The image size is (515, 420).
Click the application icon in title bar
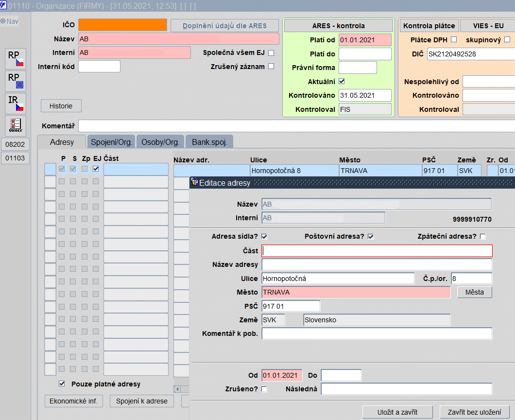point(3,5)
